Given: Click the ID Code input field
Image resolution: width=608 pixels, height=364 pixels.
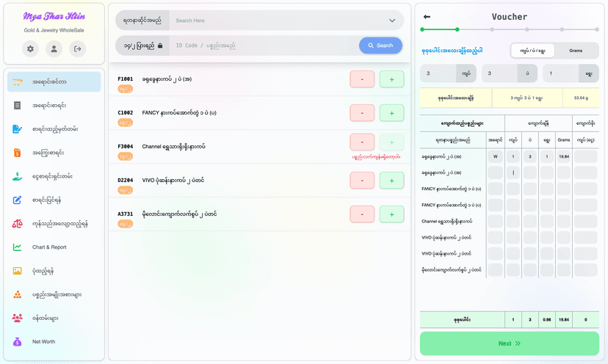Looking at the screenshot, I should click(x=264, y=45).
